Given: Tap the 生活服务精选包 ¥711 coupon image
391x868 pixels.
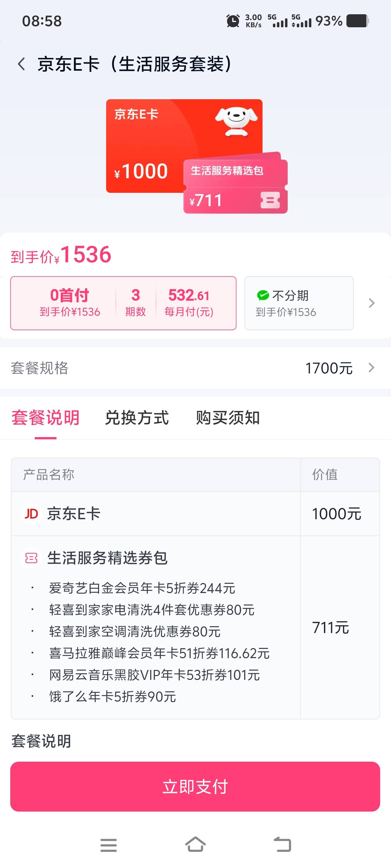Looking at the screenshot, I should [x=235, y=186].
